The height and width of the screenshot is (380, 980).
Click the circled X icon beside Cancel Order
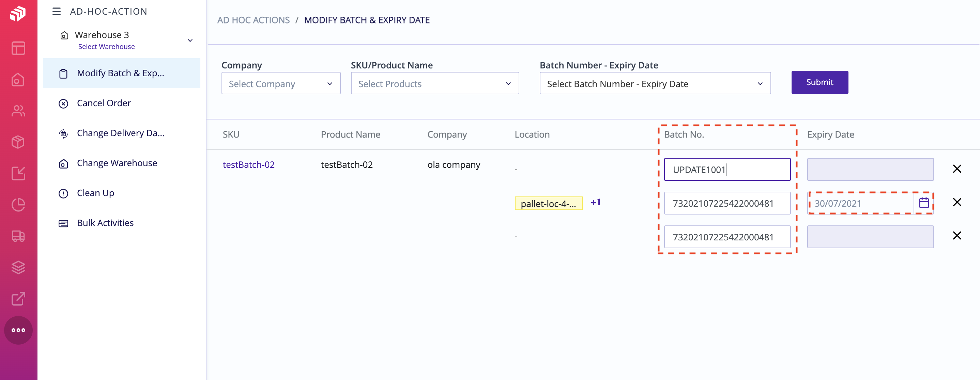coord(63,104)
